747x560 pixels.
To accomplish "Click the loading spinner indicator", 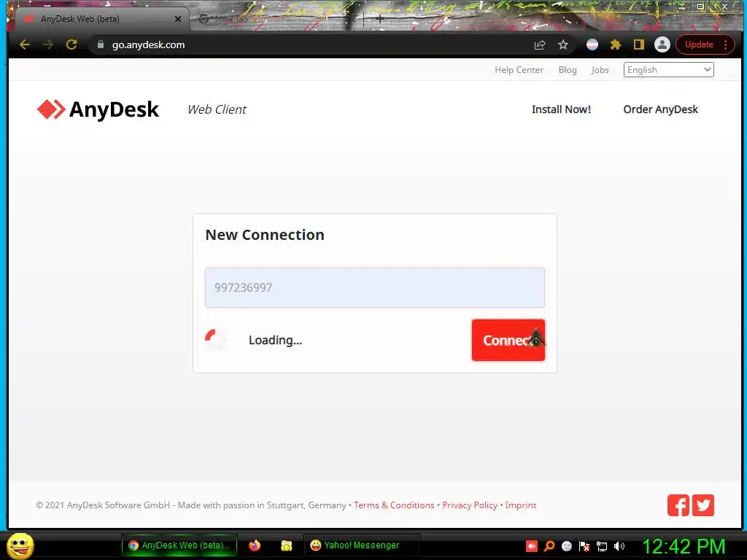I will (215, 340).
